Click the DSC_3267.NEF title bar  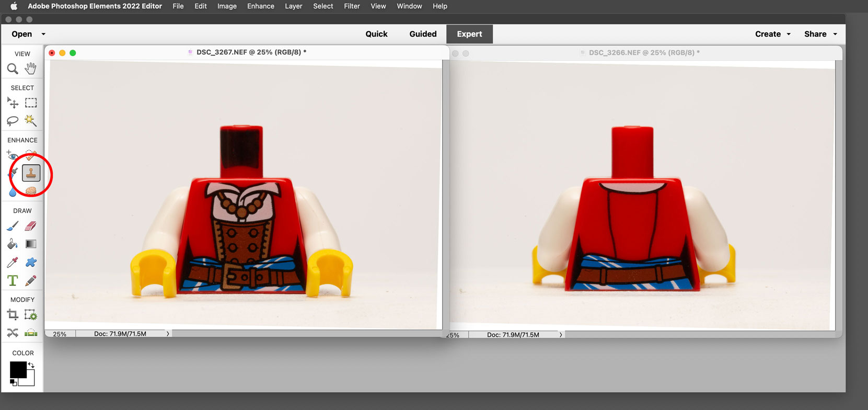tap(247, 52)
